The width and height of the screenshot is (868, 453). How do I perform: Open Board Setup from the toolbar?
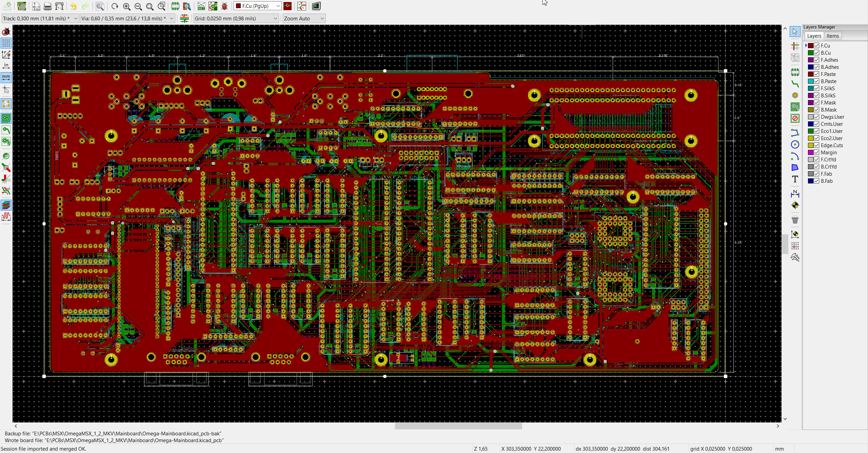click(x=22, y=6)
